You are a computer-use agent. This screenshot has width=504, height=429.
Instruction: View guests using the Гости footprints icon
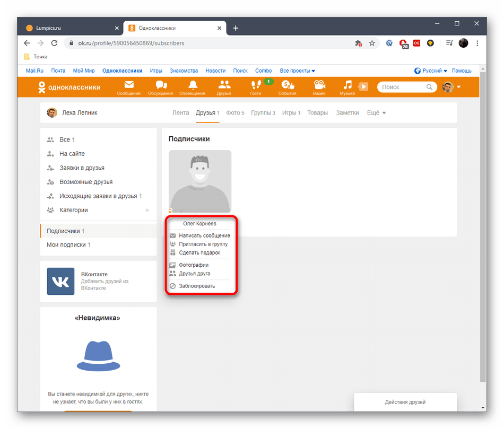tap(256, 86)
